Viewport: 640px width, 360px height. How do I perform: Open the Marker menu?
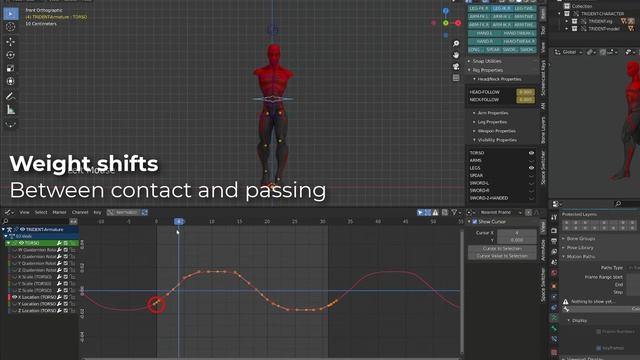59,212
